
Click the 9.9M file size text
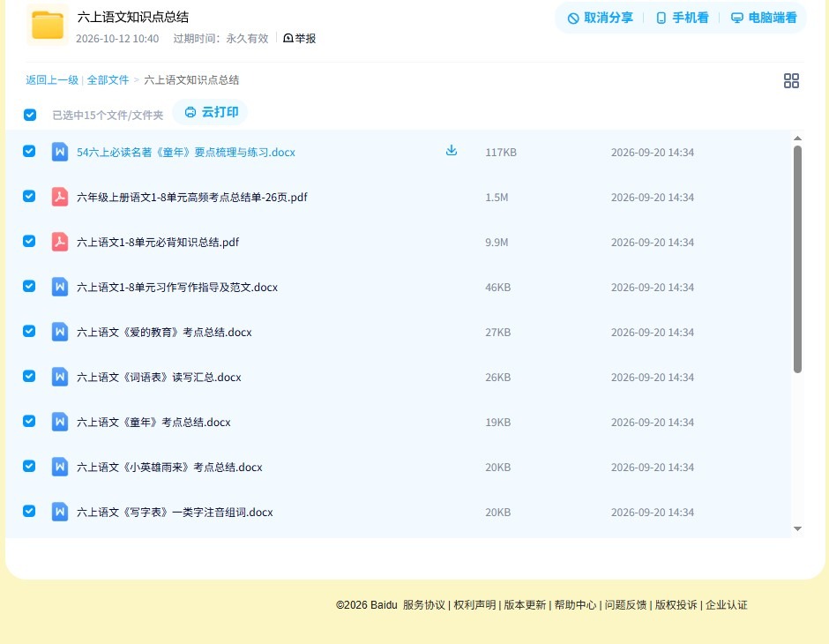tap(497, 242)
